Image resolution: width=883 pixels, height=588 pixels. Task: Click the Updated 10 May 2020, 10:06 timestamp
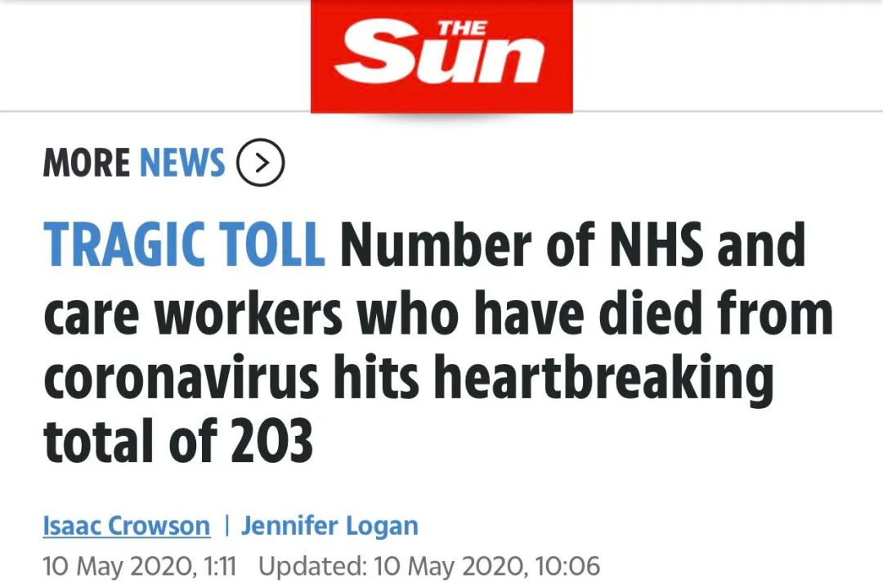point(429,566)
